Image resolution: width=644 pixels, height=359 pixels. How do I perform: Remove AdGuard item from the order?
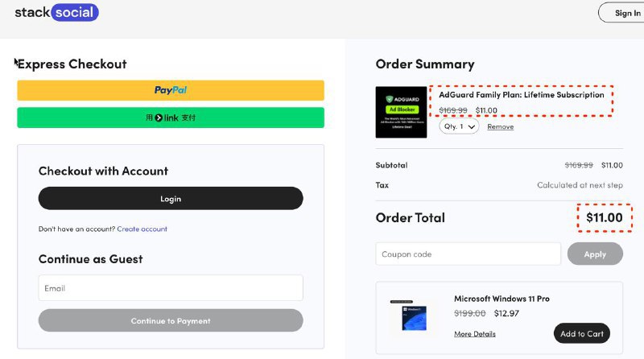click(500, 127)
